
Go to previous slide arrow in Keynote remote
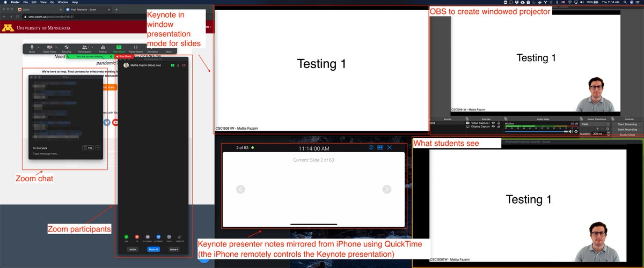240,189
